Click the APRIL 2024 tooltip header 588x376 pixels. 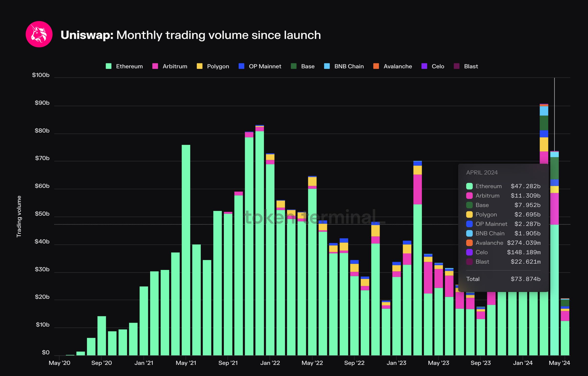(482, 172)
